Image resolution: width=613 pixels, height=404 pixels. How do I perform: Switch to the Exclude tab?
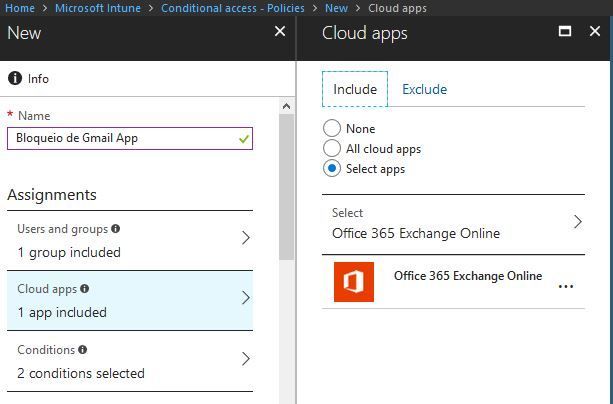[x=424, y=89]
